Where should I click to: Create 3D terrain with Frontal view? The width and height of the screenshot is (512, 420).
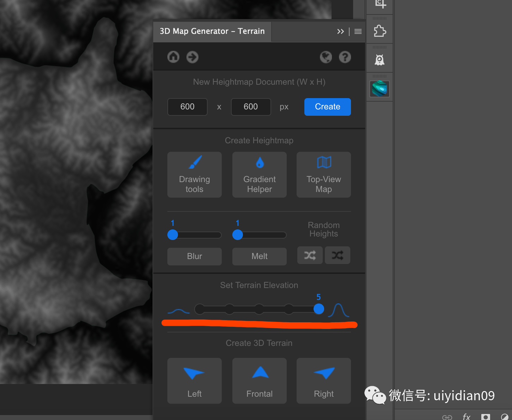pos(260,381)
